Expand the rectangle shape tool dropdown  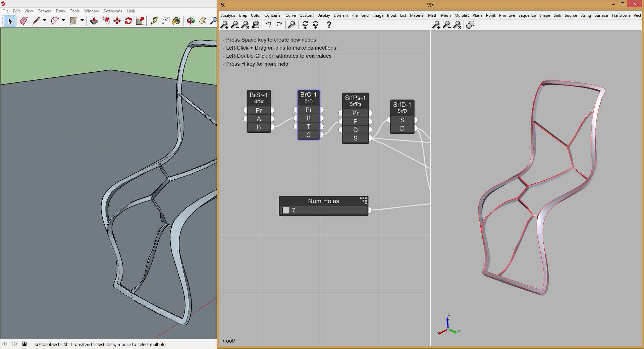82,20
